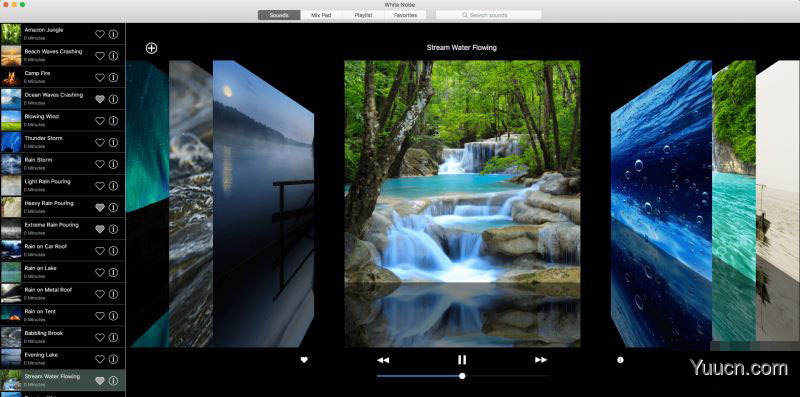Open info for Extreme Rain Pouring
This screenshot has height=397, width=800.
tap(113, 229)
